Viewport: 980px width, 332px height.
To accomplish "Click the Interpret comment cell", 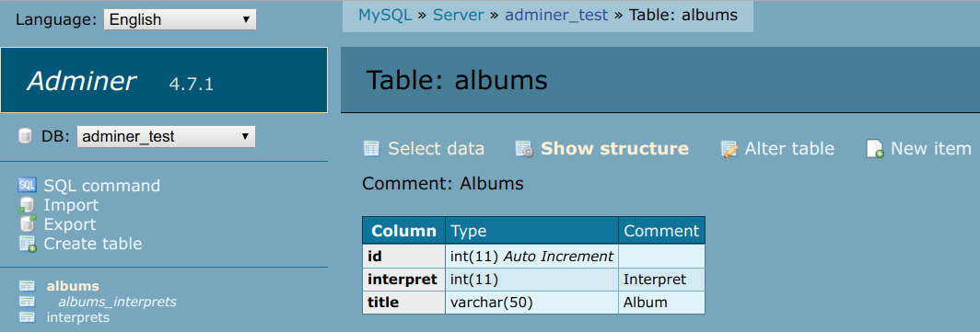I will [662, 279].
